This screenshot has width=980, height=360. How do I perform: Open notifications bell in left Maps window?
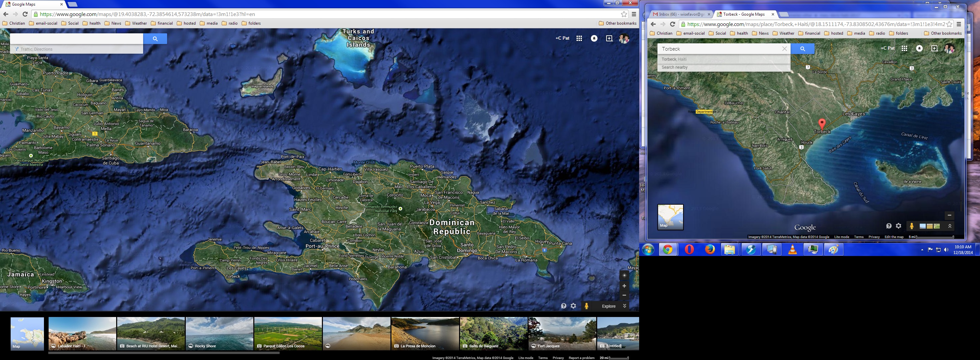594,38
